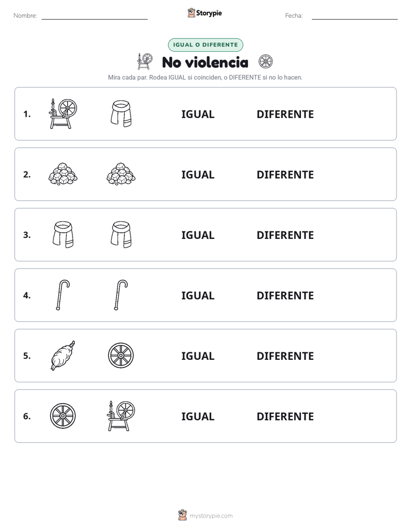This screenshot has width=411, height=532.
Task: Click the IGUAL O DIFERENTE badge
Action: click(205, 45)
